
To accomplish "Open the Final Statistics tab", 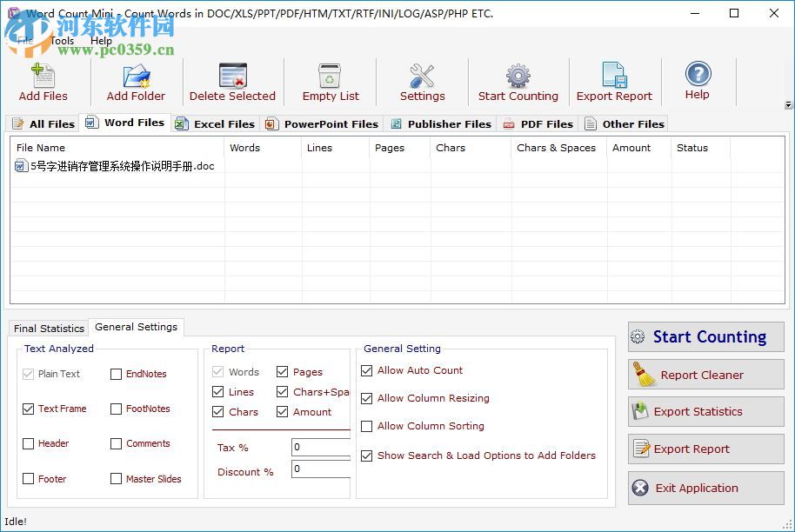I will click(49, 329).
